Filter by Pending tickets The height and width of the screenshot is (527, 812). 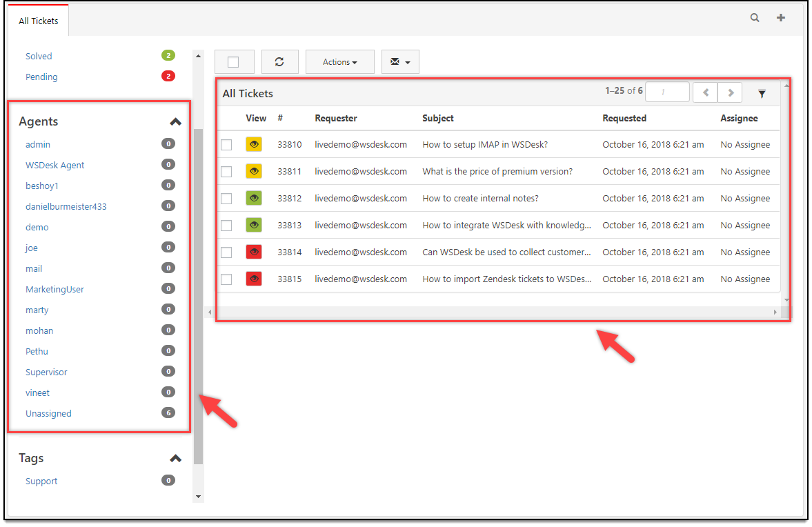point(41,77)
